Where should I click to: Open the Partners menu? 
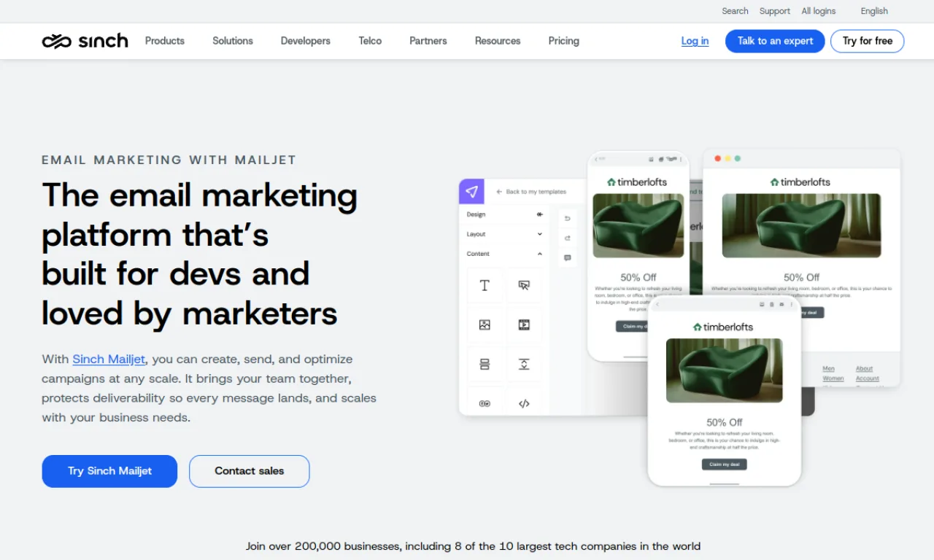(428, 41)
